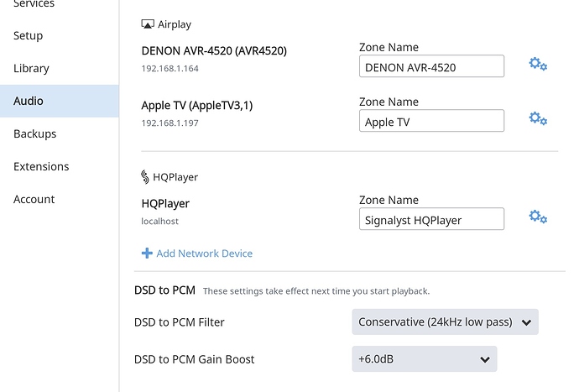
Task: Click the Airplay section icon
Action: coord(148,24)
